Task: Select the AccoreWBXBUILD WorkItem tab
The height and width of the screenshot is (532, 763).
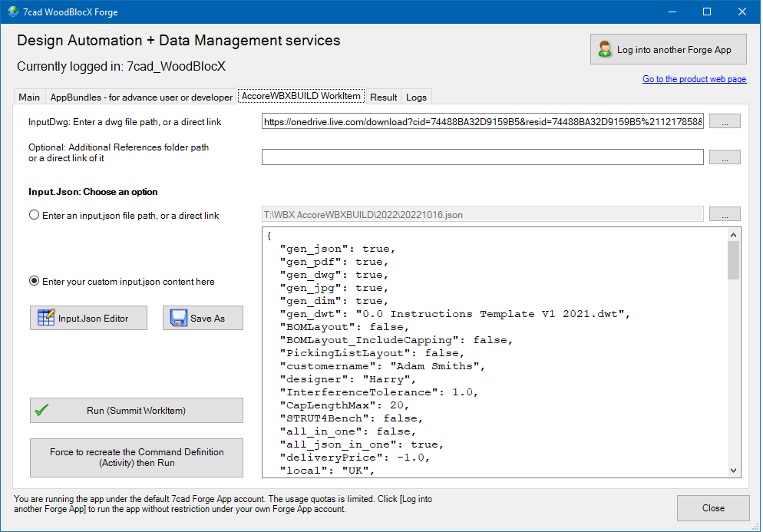Action: point(301,95)
